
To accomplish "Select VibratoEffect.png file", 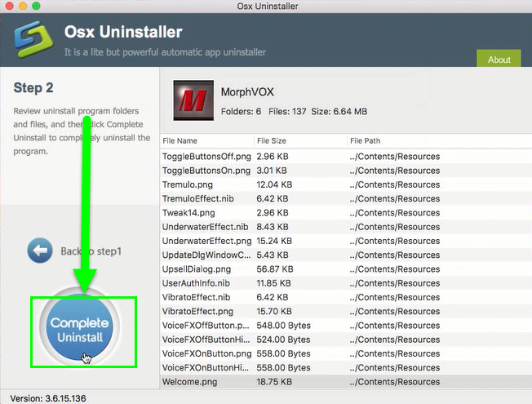I will coord(197,311).
